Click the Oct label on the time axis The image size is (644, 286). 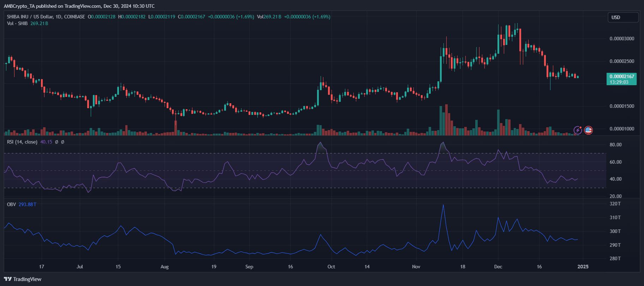(331, 267)
